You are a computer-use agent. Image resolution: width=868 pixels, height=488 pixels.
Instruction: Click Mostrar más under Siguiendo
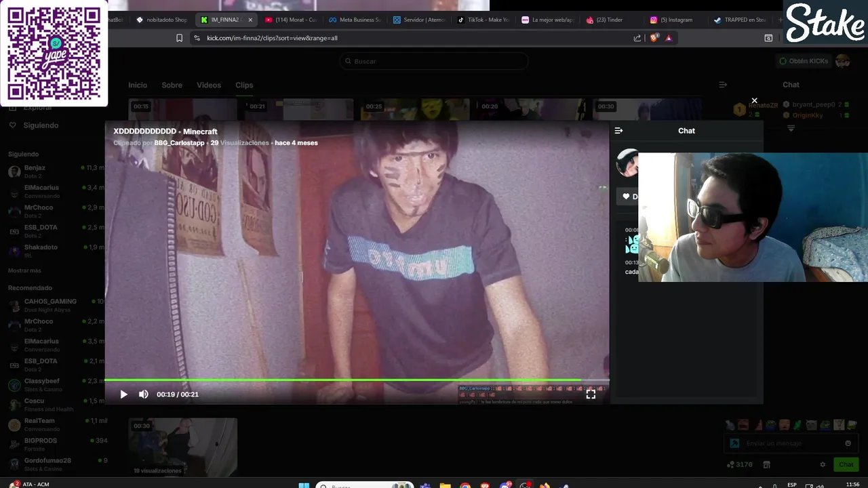point(24,270)
